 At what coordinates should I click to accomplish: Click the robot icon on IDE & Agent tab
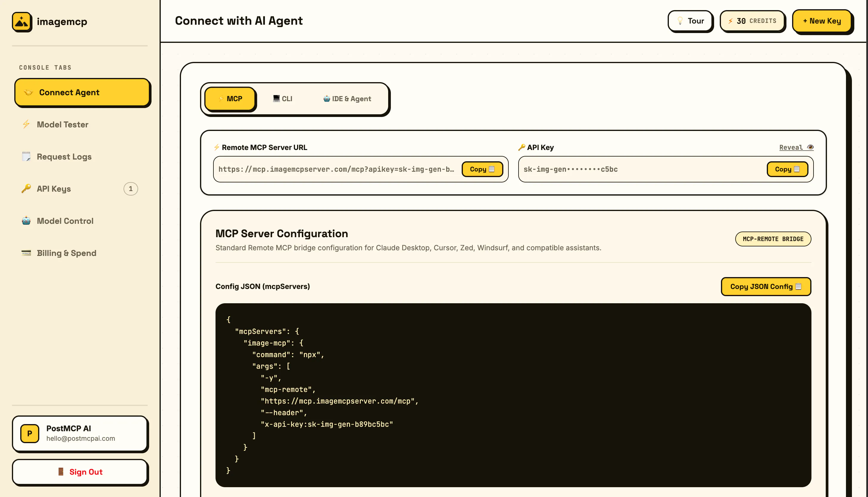click(x=327, y=99)
